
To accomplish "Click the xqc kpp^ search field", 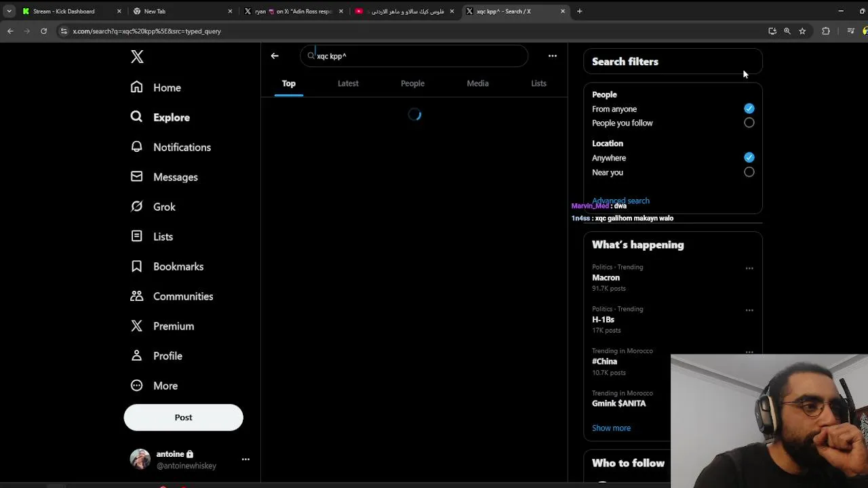I will point(414,56).
